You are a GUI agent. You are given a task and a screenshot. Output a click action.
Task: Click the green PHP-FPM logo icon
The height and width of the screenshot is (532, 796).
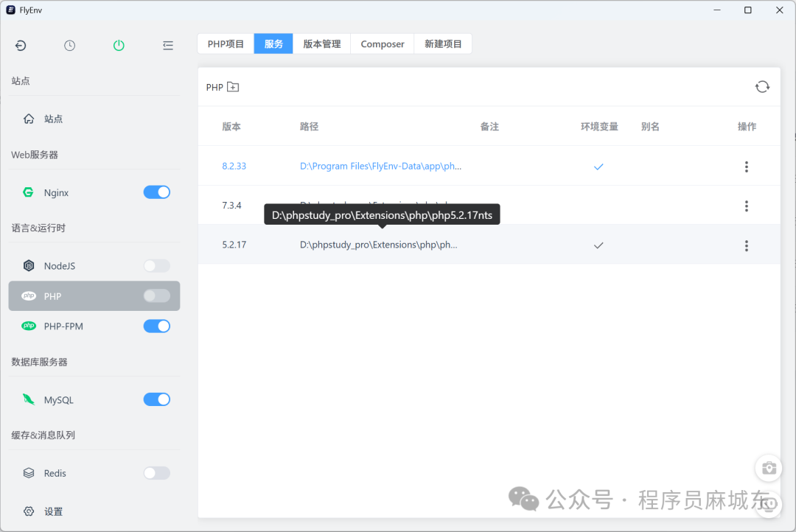[29, 326]
